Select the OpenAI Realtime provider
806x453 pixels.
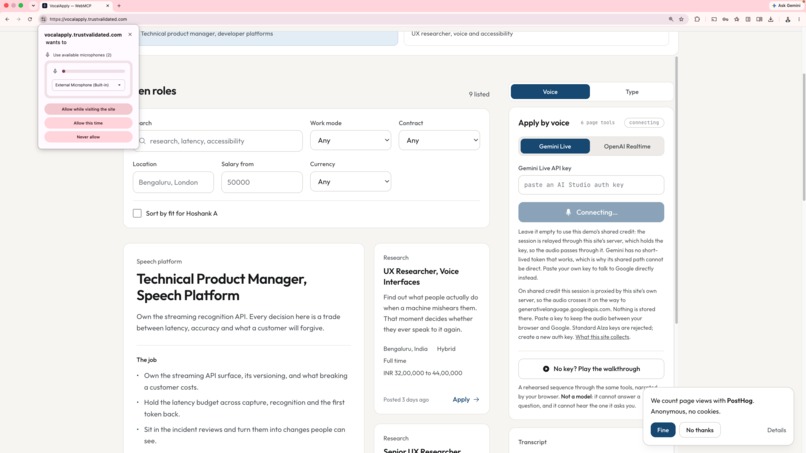point(627,146)
